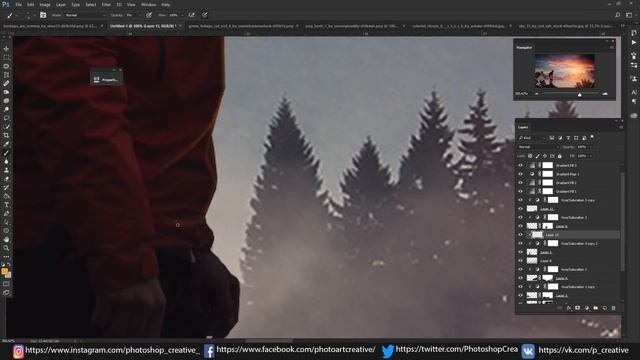Create new adjustment layer button
640x360 pixels.
click(587, 308)
